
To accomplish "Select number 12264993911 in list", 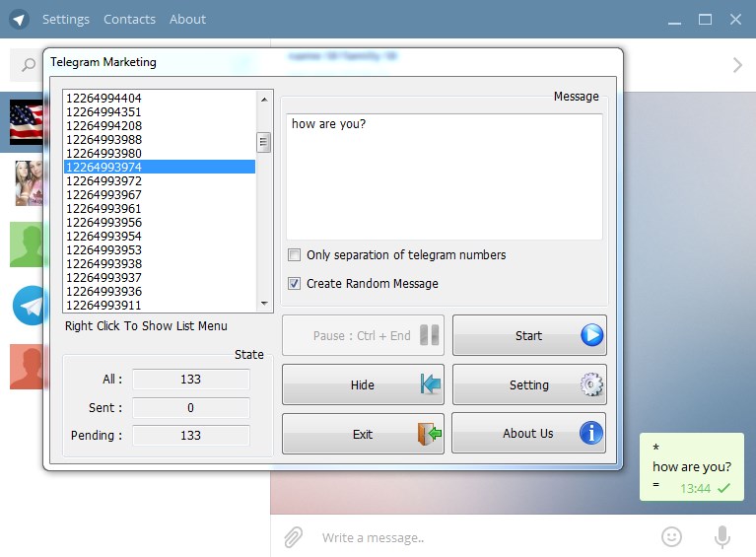I will [x=160, y=306].
